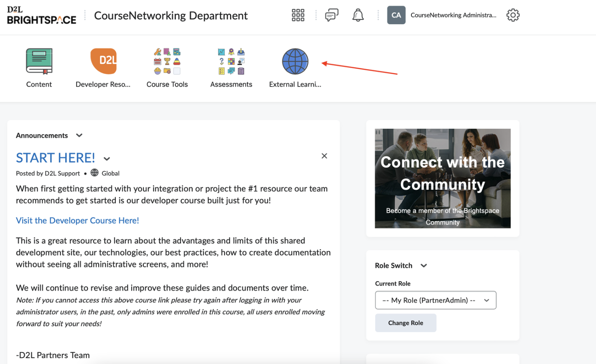
Task: Collapse the Role Switch widget chevron
Action: pyautogui.click(x=424, y=266)
